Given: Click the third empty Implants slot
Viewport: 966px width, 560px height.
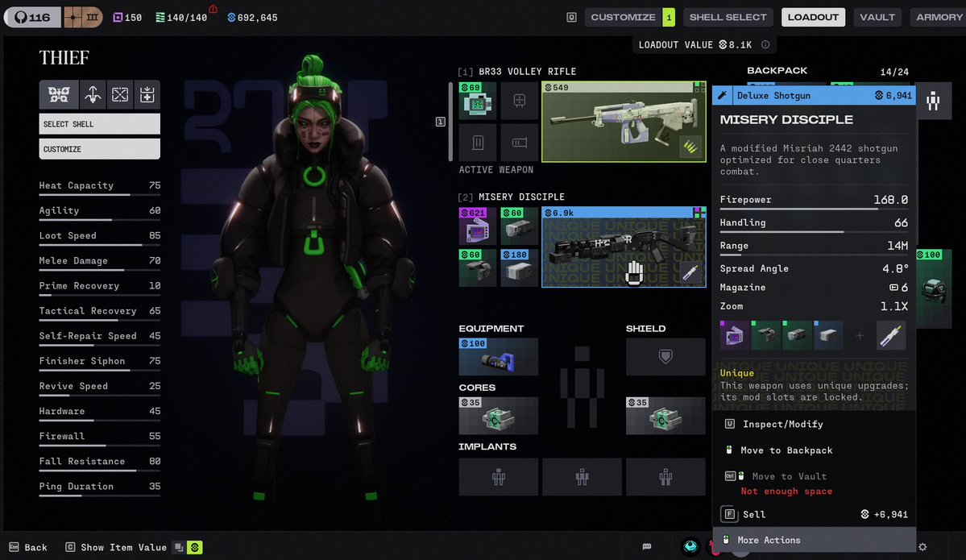Looking at the screenshot, I should [x=665, y=476].
